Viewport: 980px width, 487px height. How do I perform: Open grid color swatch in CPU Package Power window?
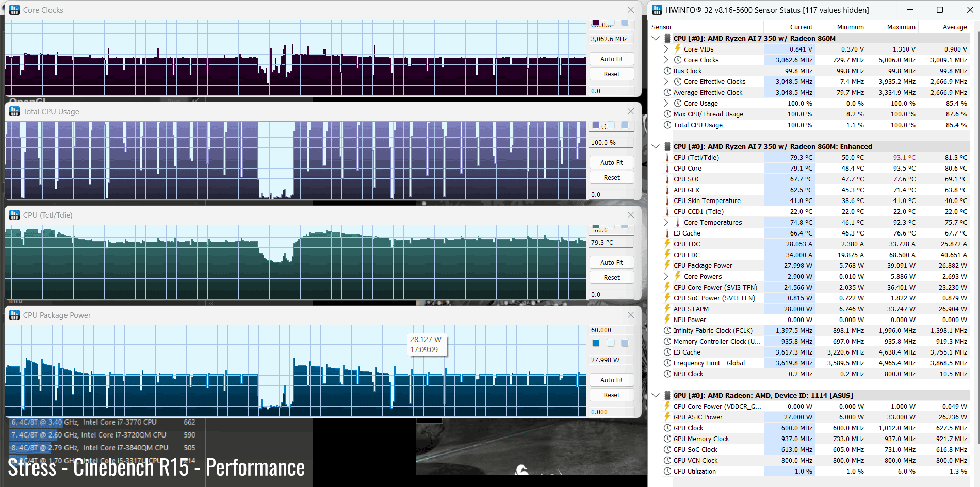pos(625,343)
